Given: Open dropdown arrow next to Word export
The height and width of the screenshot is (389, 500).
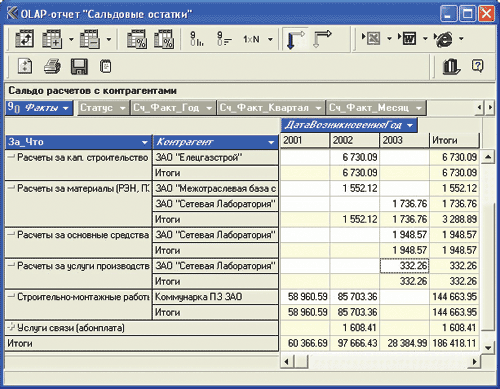Looking at the screenshot, I should pos(425,39).
